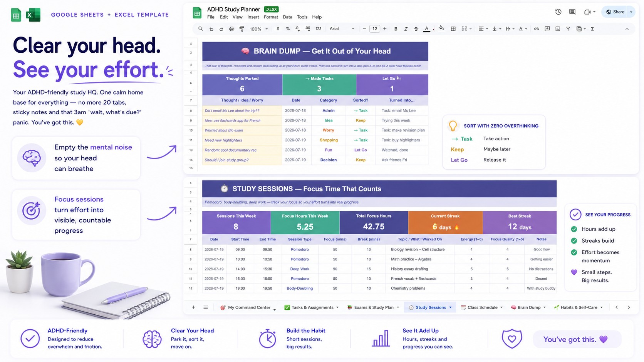Insert chart using the chart icon
This screenshot has height=362, width=644.
coord(558,29)
